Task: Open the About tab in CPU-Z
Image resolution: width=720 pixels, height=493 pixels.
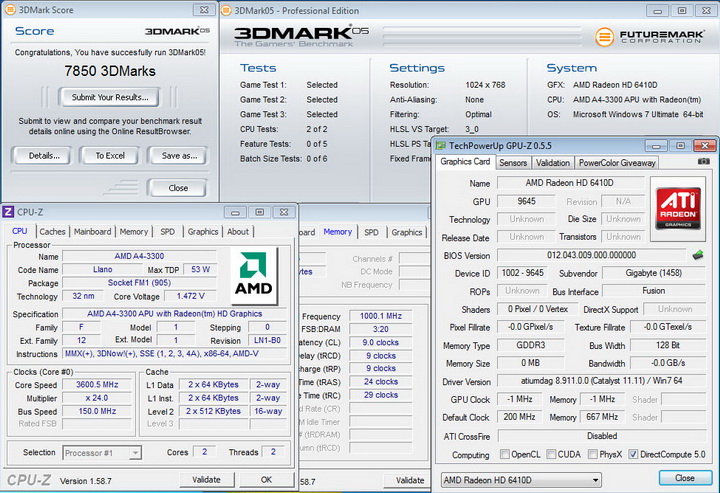Action: pos(238,232)
